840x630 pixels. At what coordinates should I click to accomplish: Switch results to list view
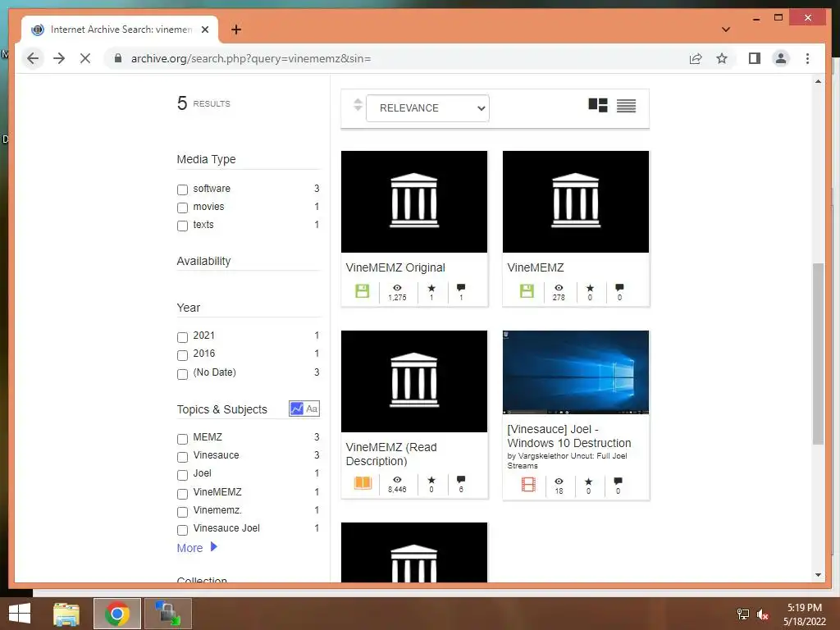(626, 106)
